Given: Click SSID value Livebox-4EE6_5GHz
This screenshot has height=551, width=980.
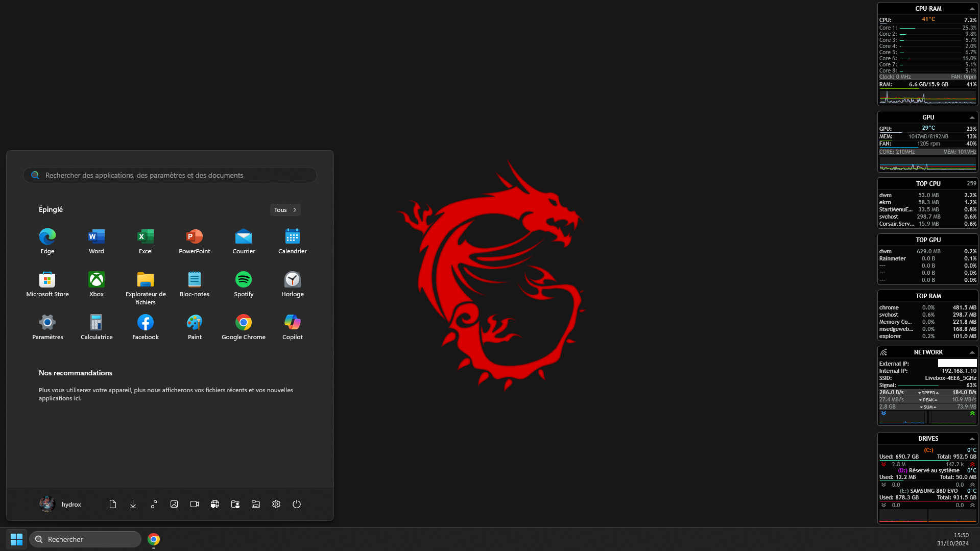Looking at the screenshot, I should tap(950, 378).
